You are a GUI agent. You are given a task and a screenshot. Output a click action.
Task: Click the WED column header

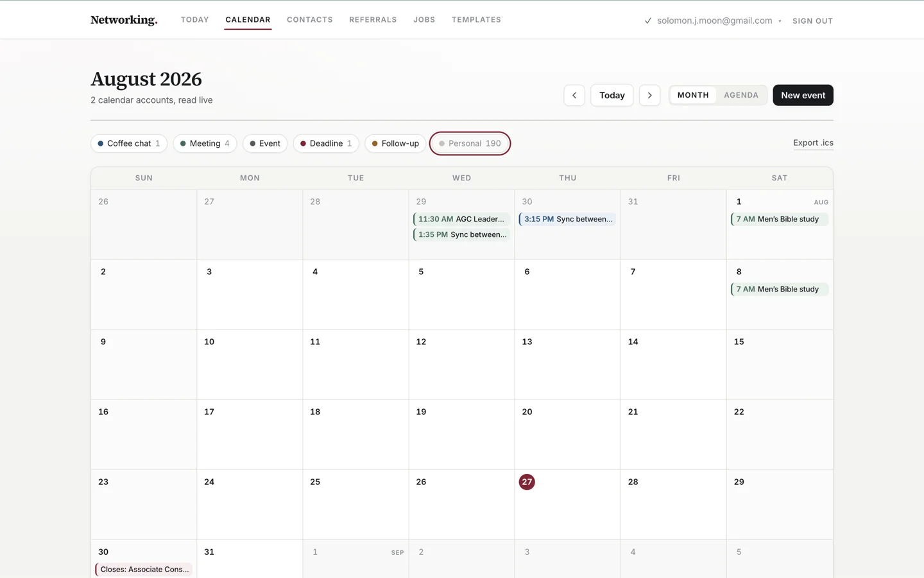(x=461, y=178)
